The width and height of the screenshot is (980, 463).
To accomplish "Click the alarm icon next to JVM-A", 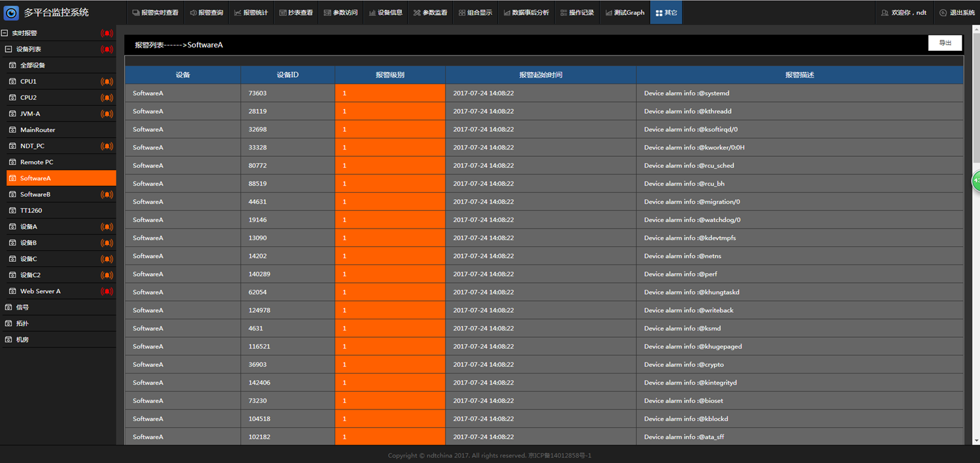I will 106,114.
